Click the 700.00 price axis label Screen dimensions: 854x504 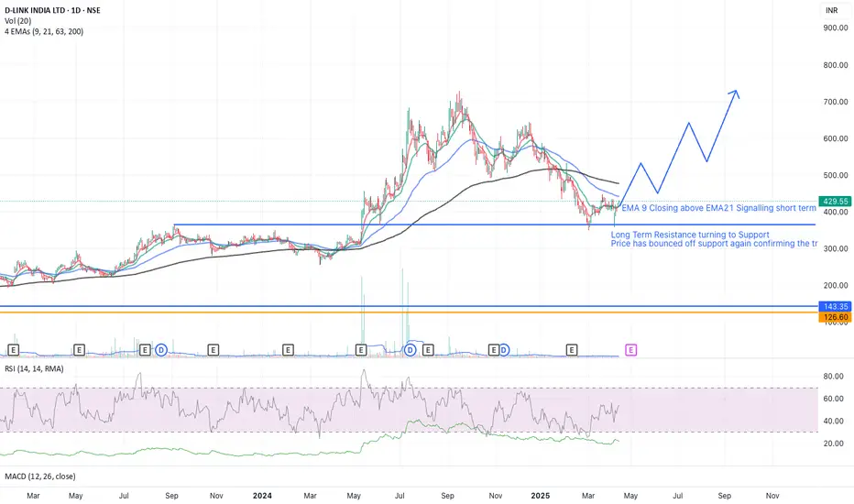coord(836,102)
